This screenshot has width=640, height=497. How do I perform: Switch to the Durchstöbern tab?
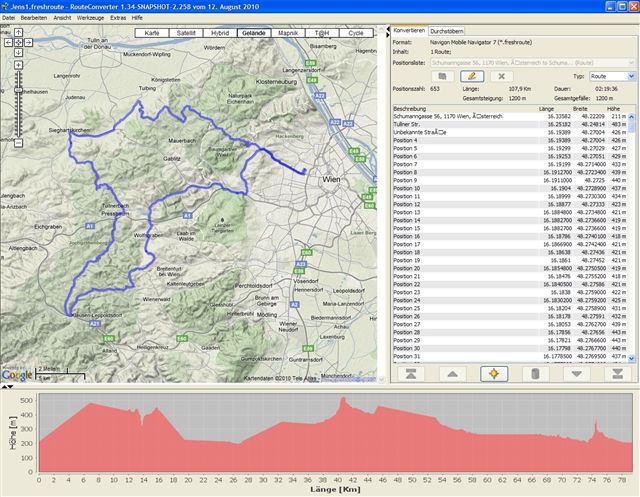point(452,32)
